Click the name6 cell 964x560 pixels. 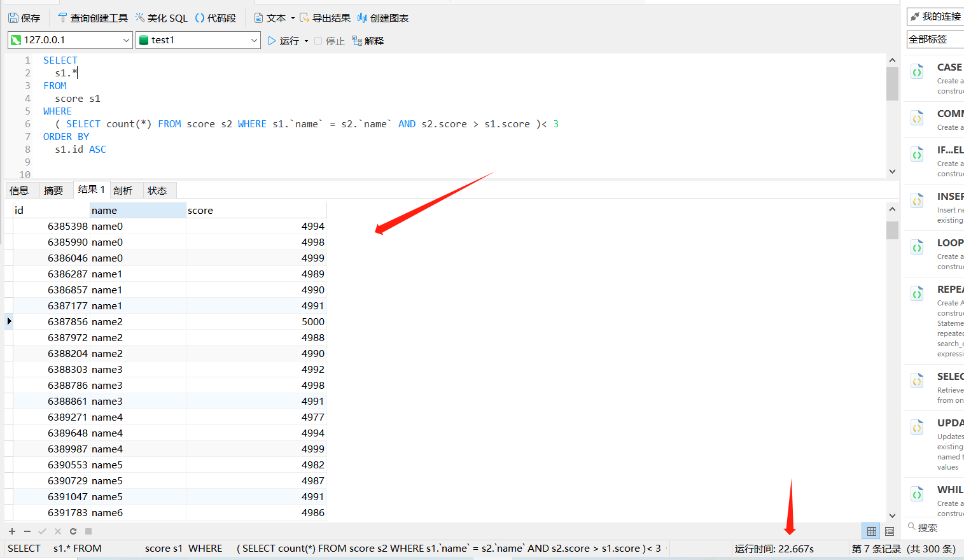coord(137,512)
